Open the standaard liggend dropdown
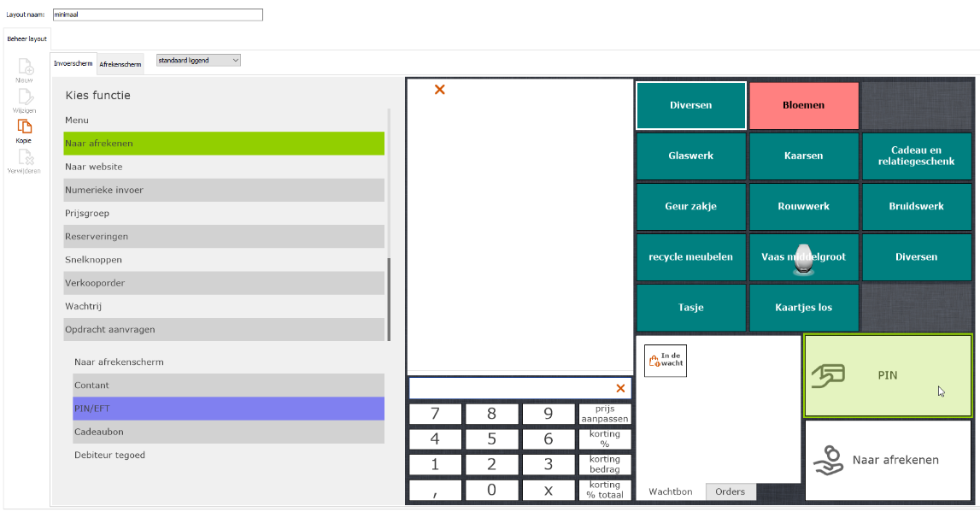Image resolution: width=980 pixels, height=512 pixels. tap(198, 61)
